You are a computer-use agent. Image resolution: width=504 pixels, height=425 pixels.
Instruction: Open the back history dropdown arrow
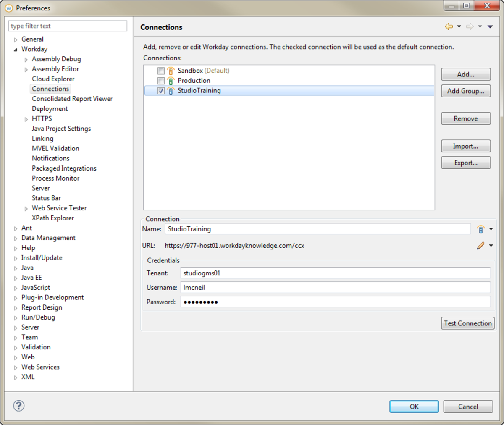[459, 26]
